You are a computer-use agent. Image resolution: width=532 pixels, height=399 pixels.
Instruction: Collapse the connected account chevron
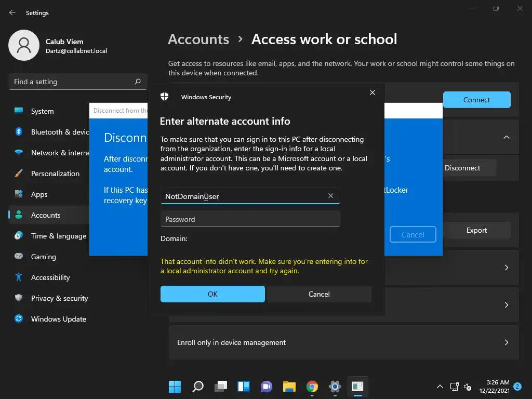506,137
